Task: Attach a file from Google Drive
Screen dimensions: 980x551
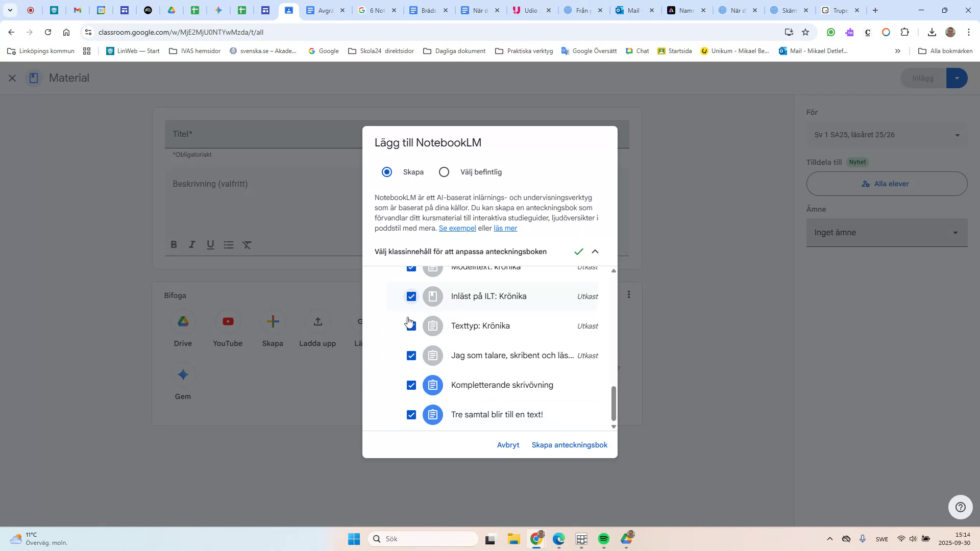Action: pyautogui.click(x=183, y=321)
